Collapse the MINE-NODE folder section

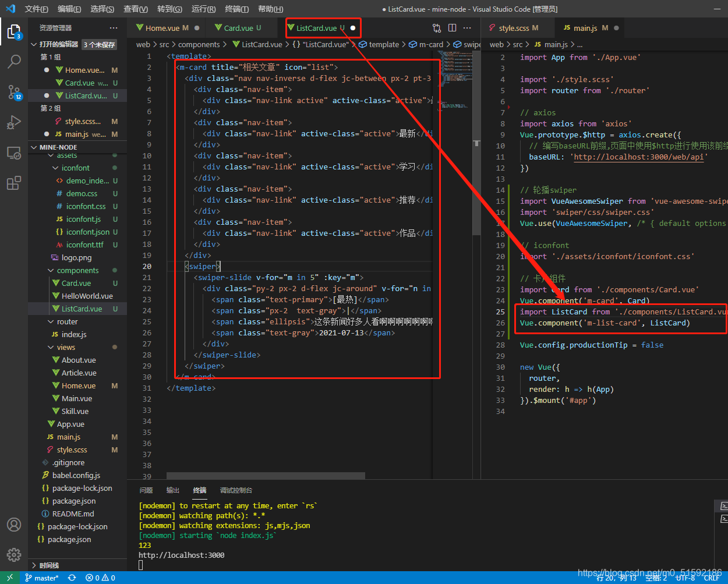(34, 147)
